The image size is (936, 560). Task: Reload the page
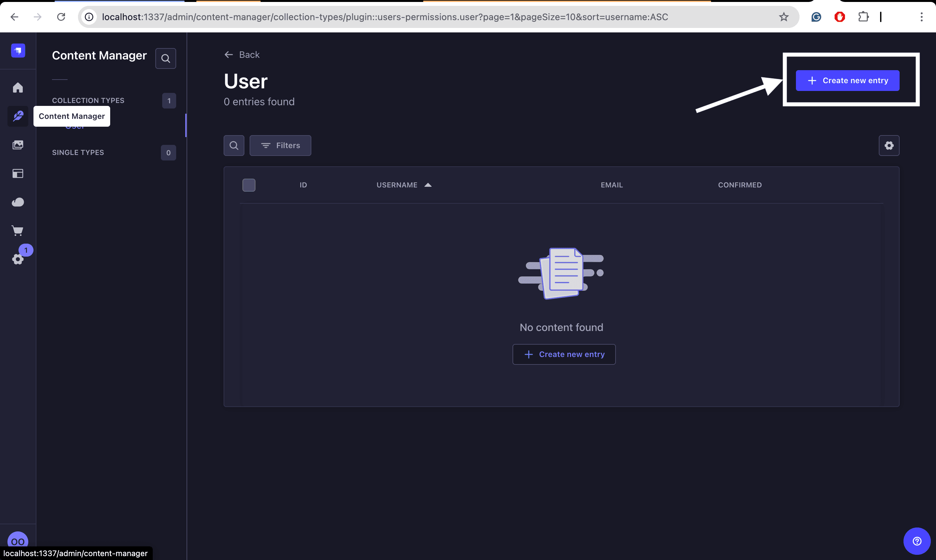coord(61,17)
